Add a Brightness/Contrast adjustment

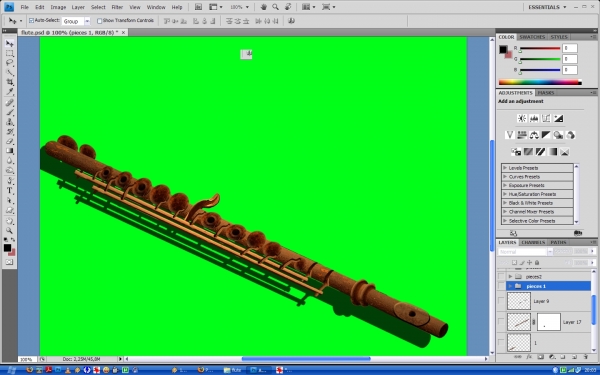coord(522,119)
